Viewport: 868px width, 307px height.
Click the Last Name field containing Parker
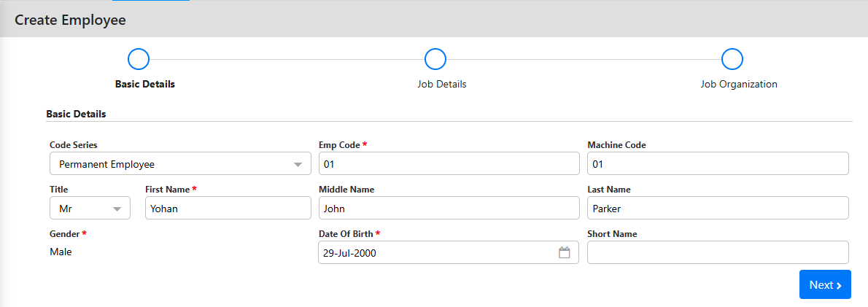point(718,209)
